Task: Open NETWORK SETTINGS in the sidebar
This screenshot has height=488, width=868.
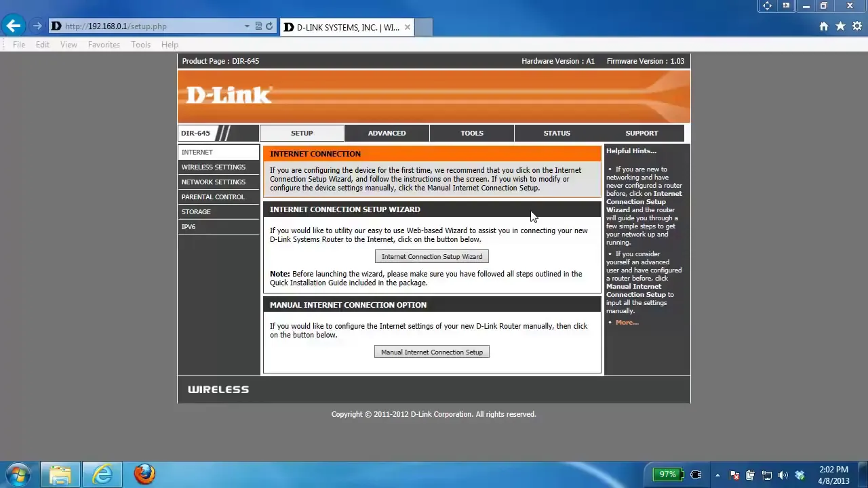Action: tap(218, 182)
